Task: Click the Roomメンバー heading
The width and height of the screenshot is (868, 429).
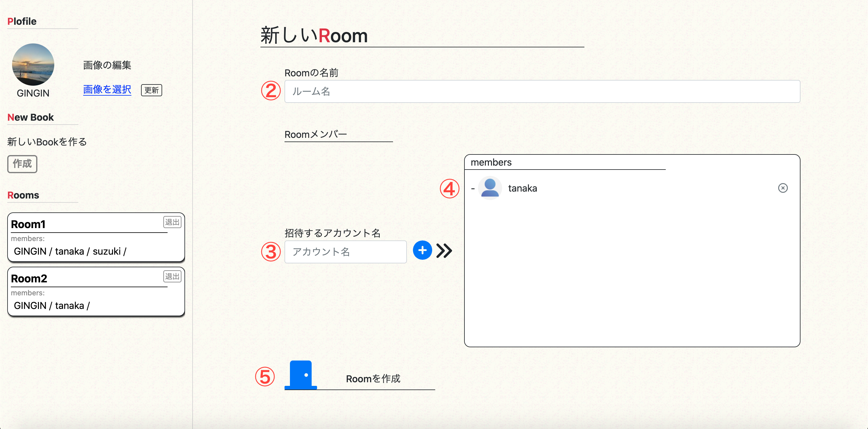Action: coord(316,134)
